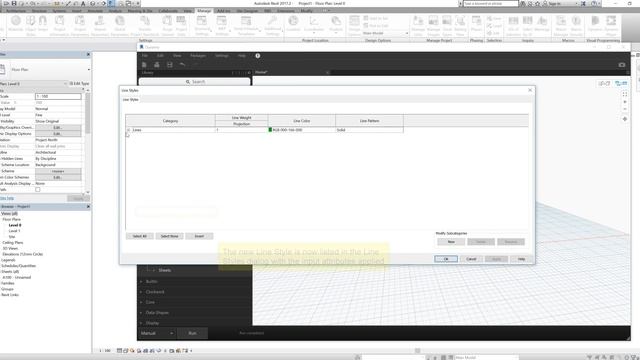
Task: Click the Invert button in Line Styles
Action: 199,236
